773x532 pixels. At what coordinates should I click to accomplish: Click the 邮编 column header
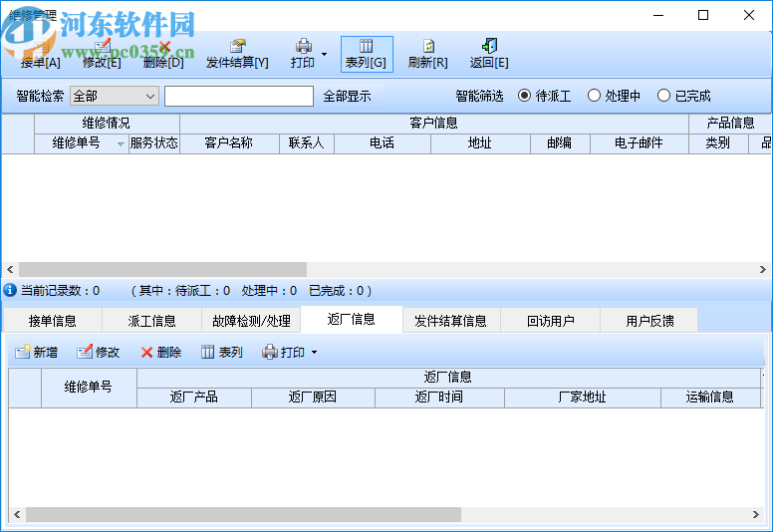tap(560, 143)
